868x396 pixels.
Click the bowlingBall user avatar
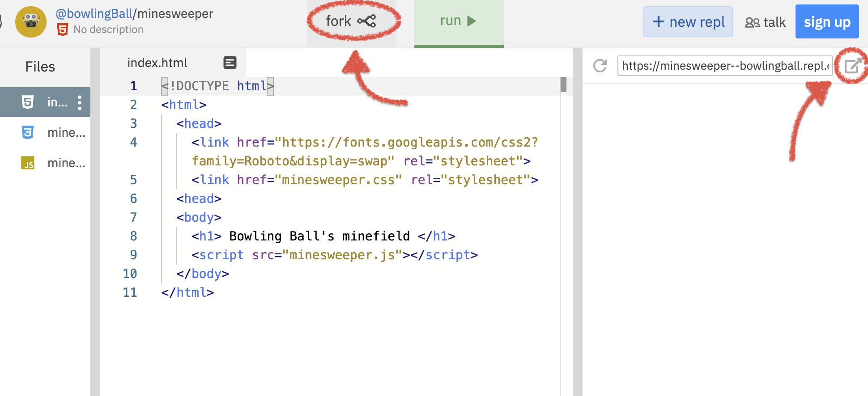coord(31,22)
